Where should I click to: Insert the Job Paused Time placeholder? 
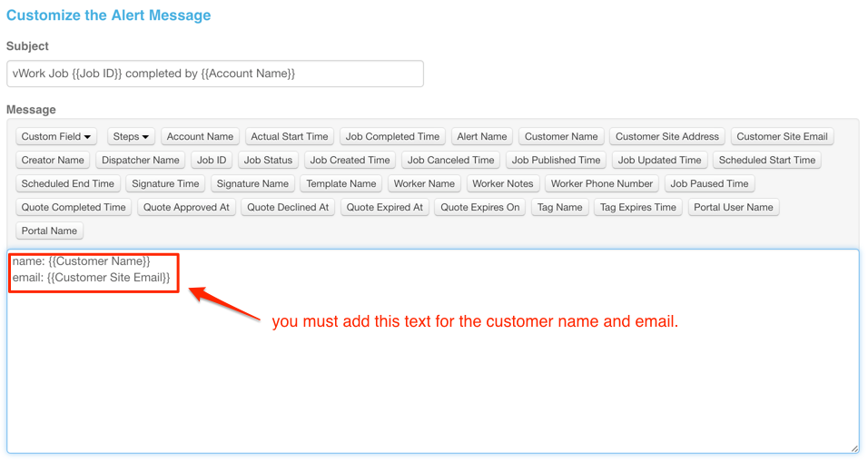pyautogui.click(x=709, y=183)
